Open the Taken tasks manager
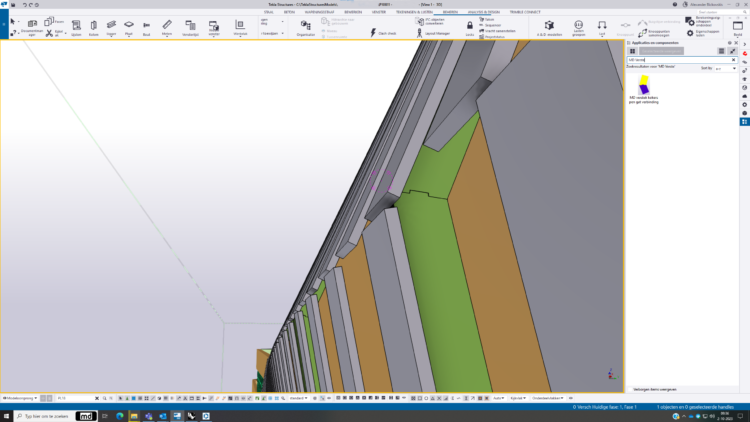This screenshot has width=750, height=422. point(486,20)
